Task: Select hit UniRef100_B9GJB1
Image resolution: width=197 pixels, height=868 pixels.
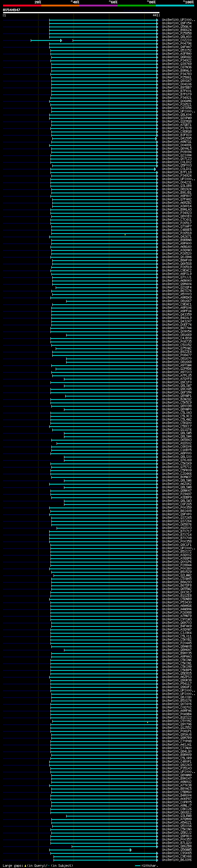Action: click(177, 192)
